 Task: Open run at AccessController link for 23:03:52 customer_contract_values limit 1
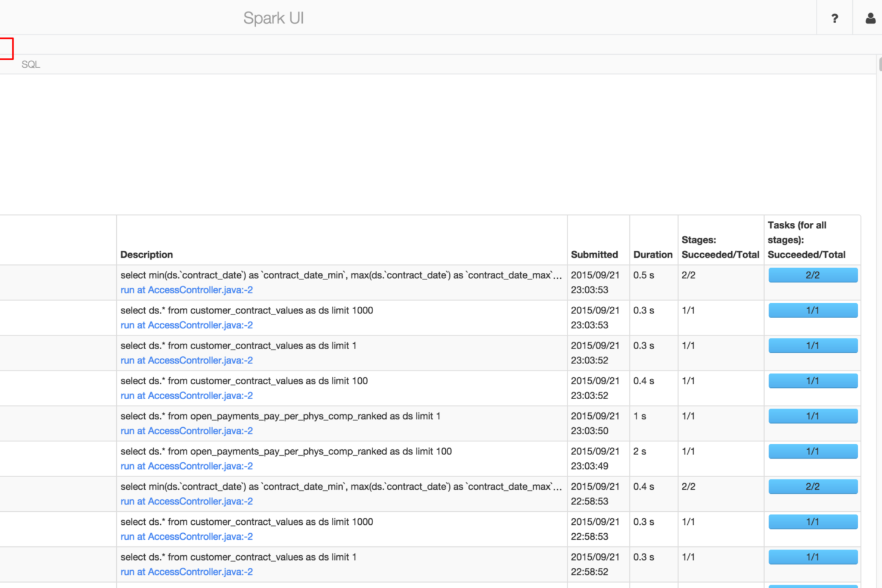pos(187,360)
